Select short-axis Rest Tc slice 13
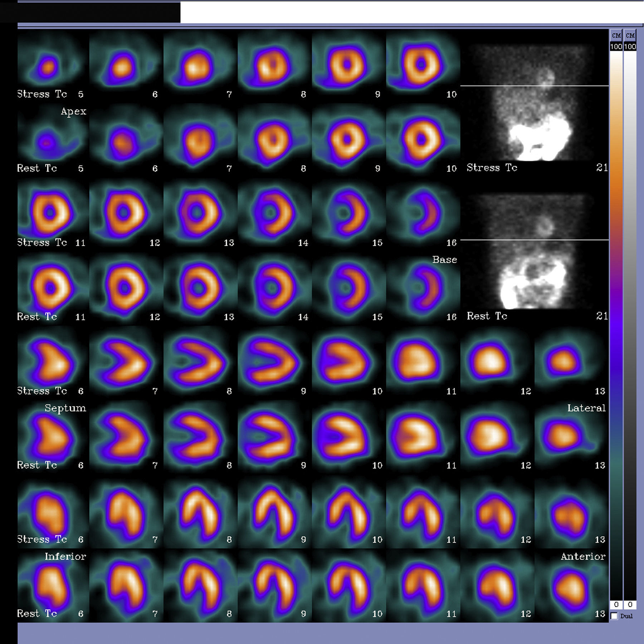The height and width of the screenshot is (644, 644). 199,288
